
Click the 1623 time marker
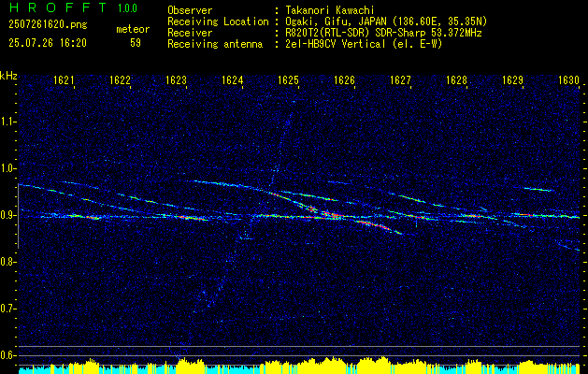pos(177,79)
